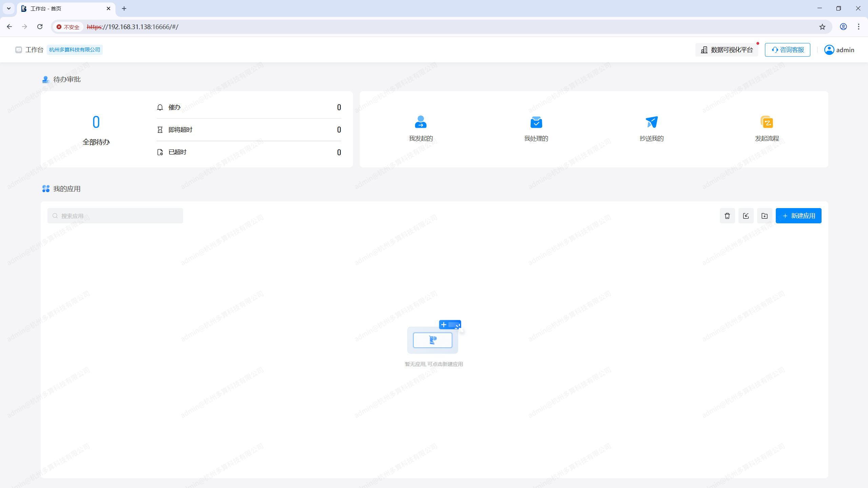The height and width of the screenshot is (488, 868).
Task: Open the 全部待办 count
Action: (96, 122)
